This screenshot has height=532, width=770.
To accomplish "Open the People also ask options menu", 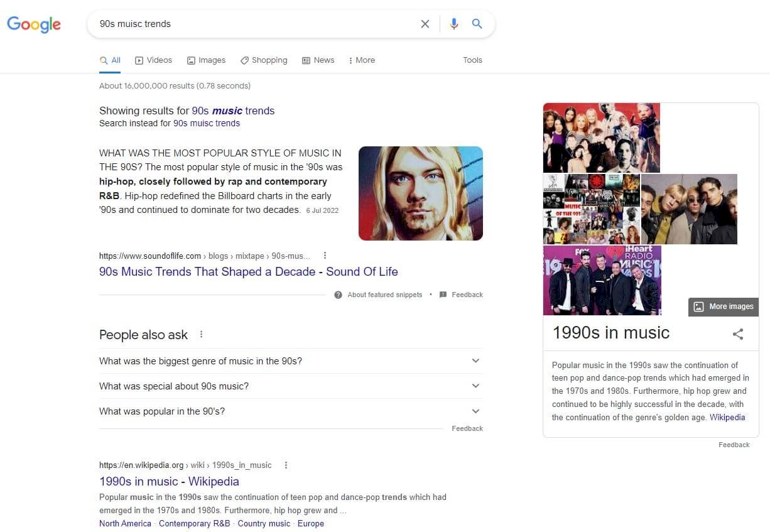I will pyautogui.click(x=202, y=335).
